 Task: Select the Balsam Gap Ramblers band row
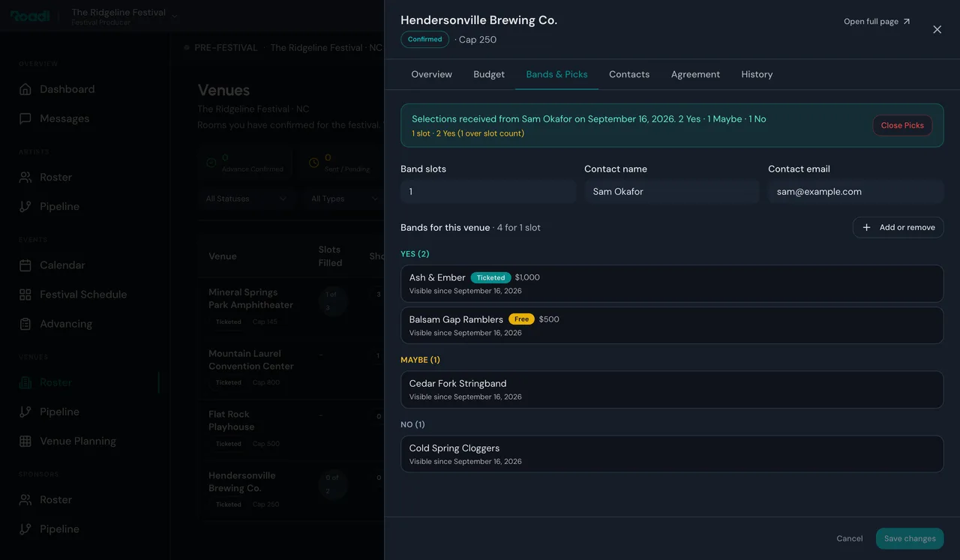click(x=672, y=325)
